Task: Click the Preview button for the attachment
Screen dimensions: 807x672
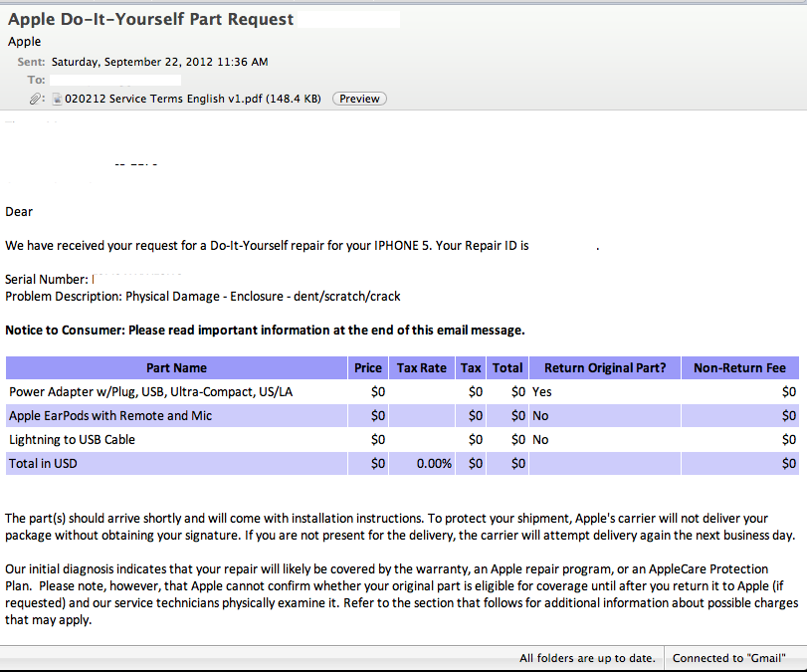Action: coord(359,99)
